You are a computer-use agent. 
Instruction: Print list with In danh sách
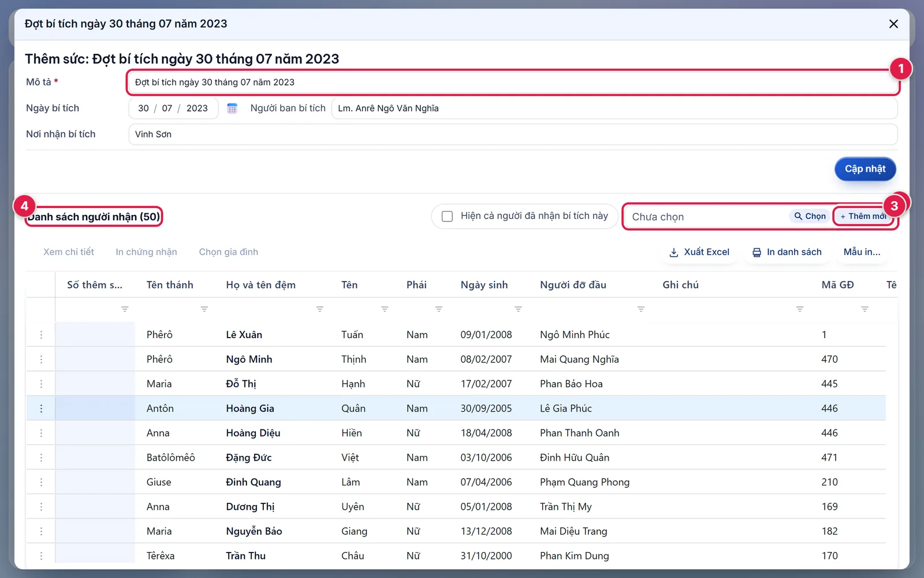(x=787, y=252)
